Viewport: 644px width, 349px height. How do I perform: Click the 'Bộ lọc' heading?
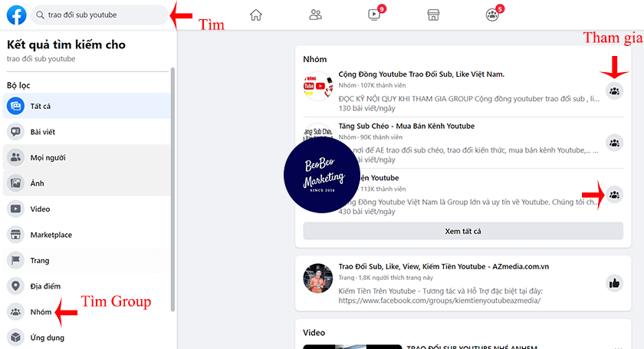[x=18, y=85]
